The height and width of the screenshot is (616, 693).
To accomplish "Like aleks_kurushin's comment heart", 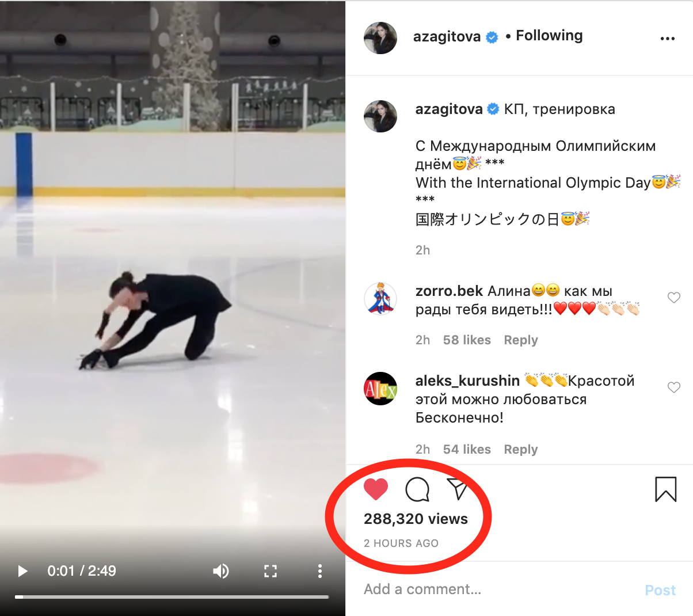I will pos(674,387).
